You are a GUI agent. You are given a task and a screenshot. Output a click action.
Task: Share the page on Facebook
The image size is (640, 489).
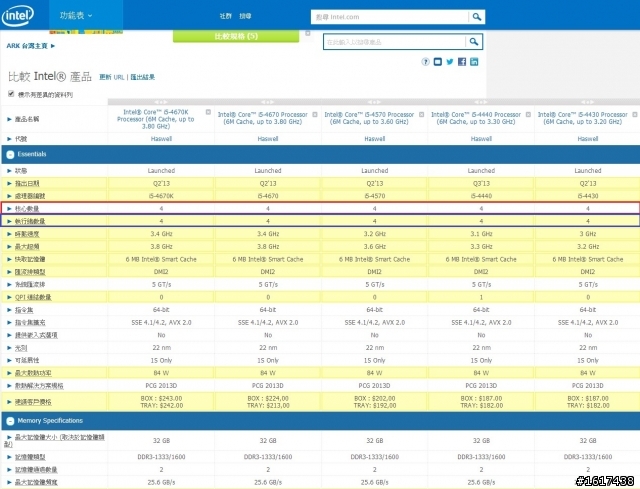462,62
